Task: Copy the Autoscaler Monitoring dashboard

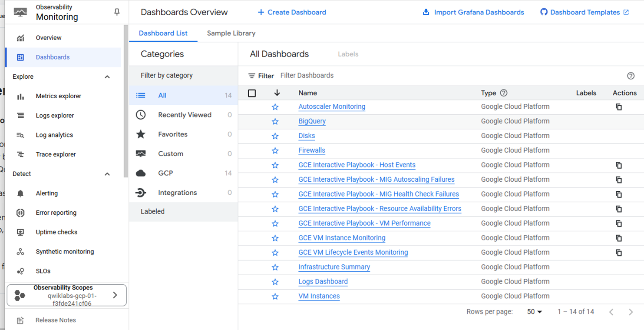Action: pos(619,107)
